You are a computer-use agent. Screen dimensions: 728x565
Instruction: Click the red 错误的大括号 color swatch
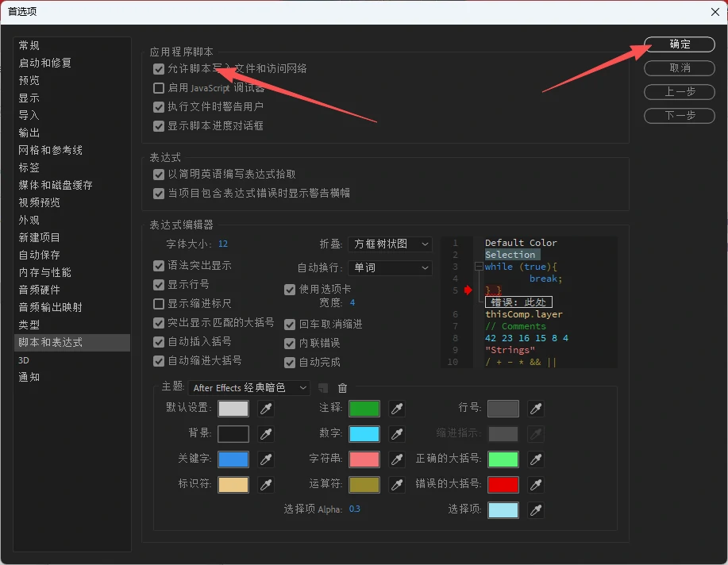click(503, 485)
